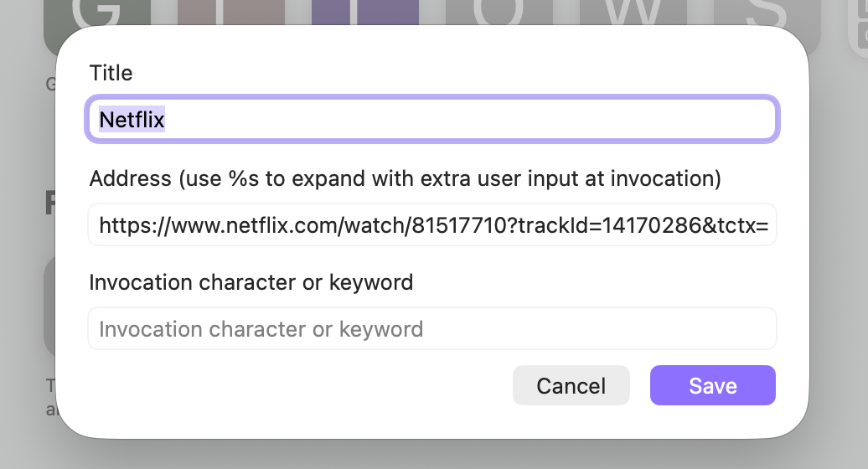Click the dimmed grey card left of dialog

coord(49,306)
